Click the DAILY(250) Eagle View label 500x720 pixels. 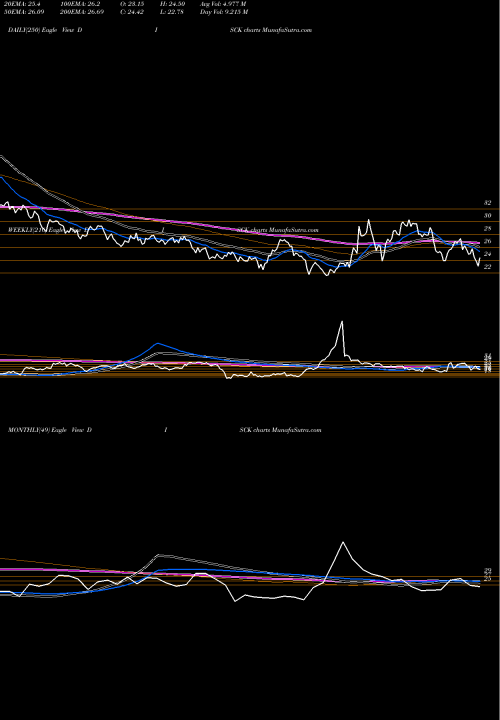(45, 30)
